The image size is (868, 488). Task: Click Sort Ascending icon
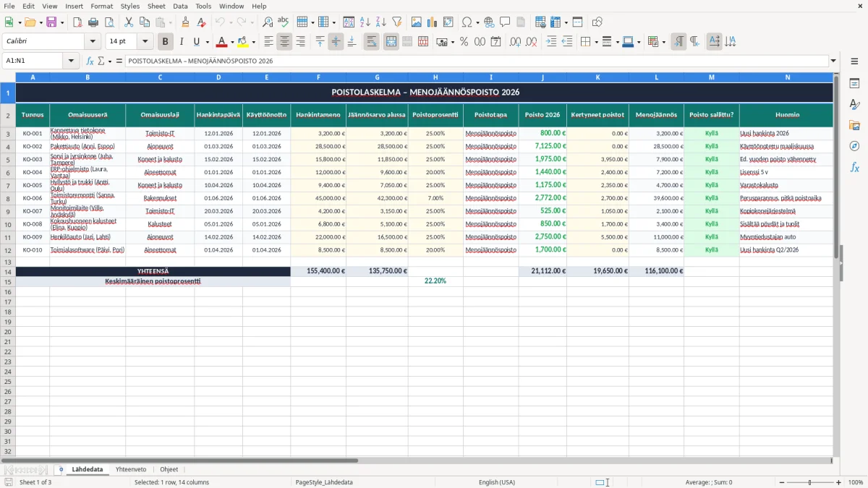click(365, 22)
